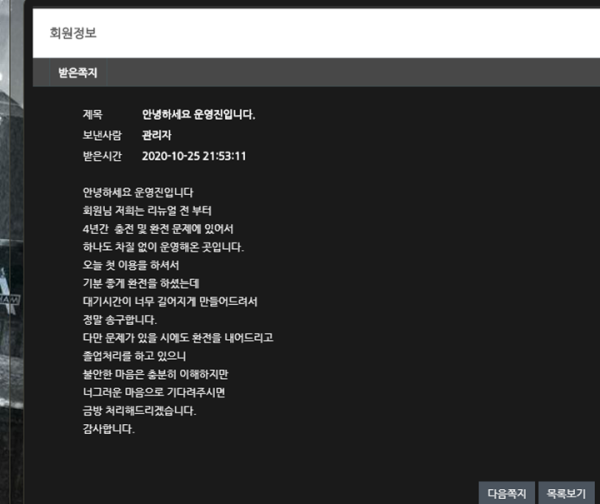Select line 불안한 마음은 충분히 이해하지만
This screenshot has height=504, width=600.
(x=155, y=374)
